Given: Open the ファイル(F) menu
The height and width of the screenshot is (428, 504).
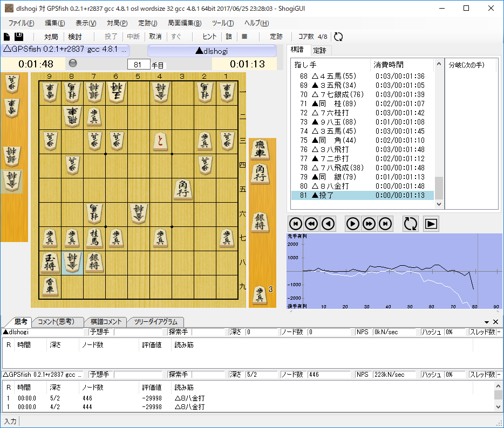Looking at the screenshot, I should click(21, 23).
